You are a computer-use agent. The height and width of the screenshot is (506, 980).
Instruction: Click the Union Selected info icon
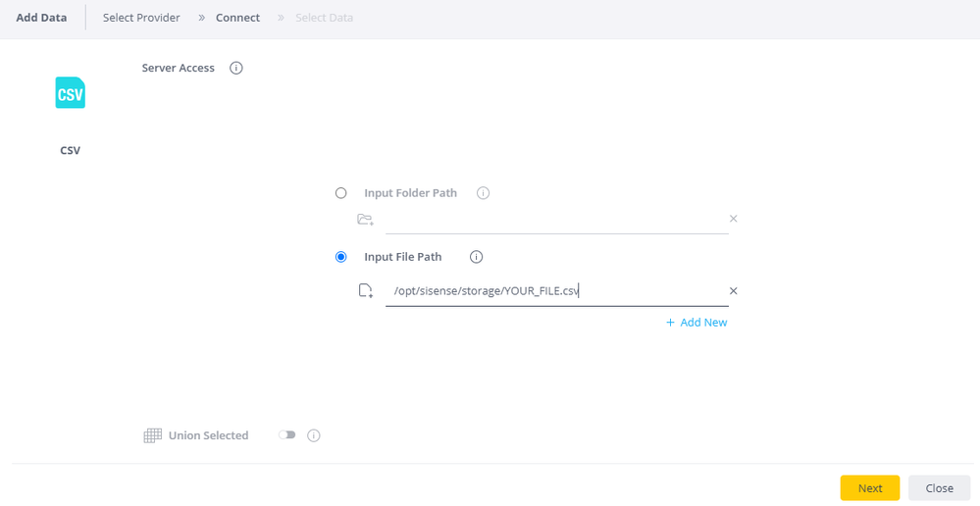[x=314, y=435]
